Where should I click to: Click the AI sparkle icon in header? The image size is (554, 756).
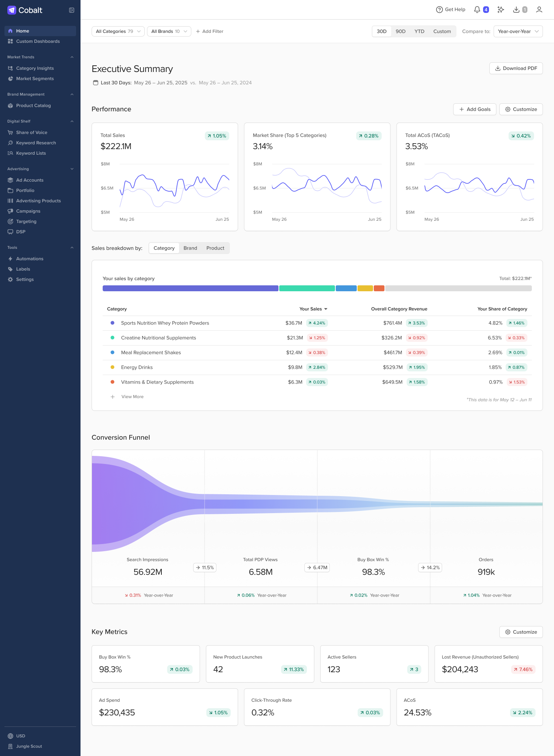501,10
